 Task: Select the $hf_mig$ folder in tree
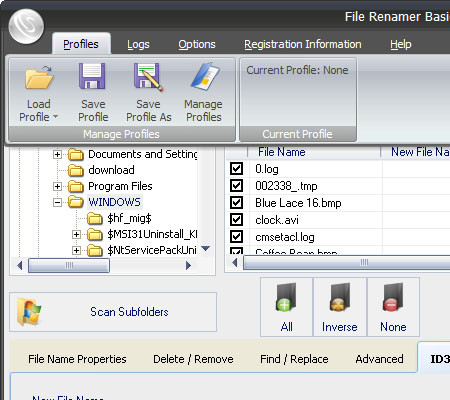(129, 218)
